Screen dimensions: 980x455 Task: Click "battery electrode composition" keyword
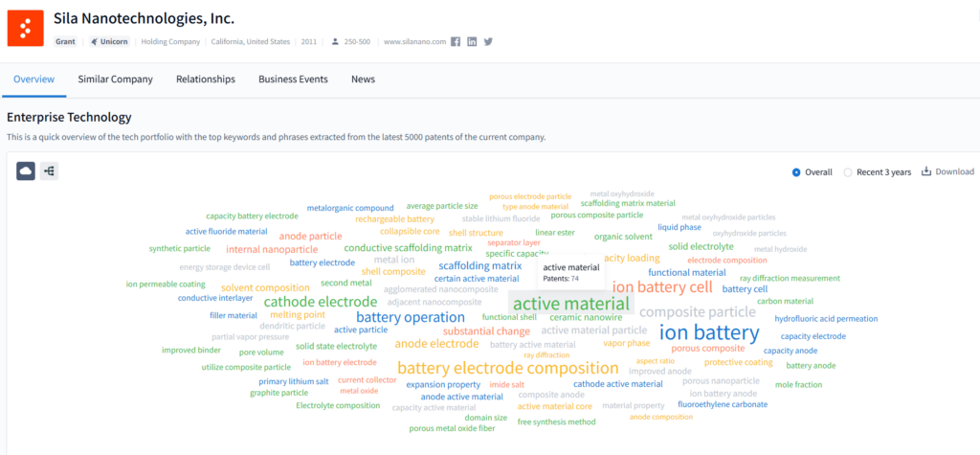point(507,368)
